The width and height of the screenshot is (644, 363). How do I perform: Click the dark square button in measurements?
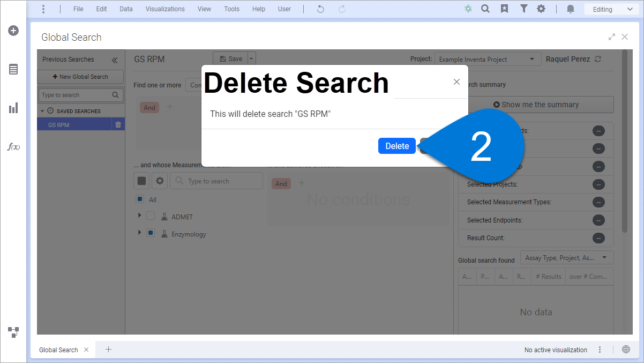[x=141, y=181]
